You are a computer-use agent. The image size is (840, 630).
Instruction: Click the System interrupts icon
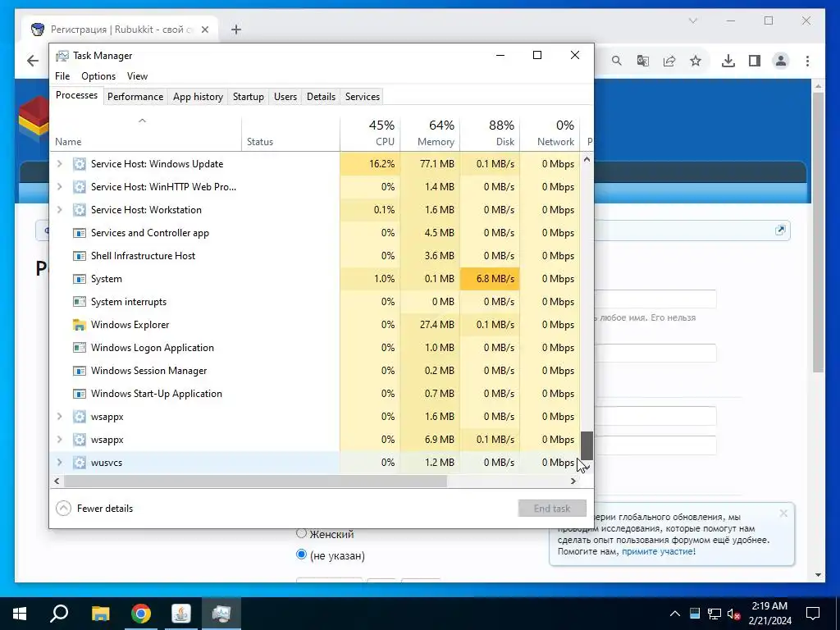pos(80,302)
